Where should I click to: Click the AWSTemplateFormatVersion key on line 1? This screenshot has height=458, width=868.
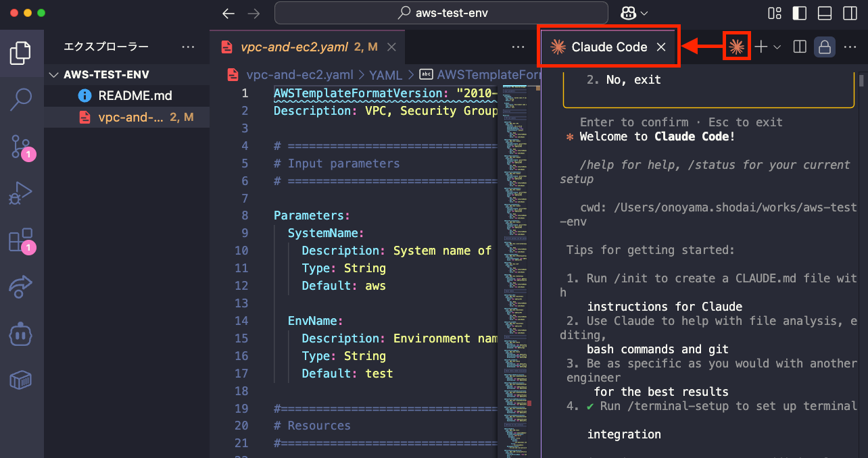[x=358, y=93]
